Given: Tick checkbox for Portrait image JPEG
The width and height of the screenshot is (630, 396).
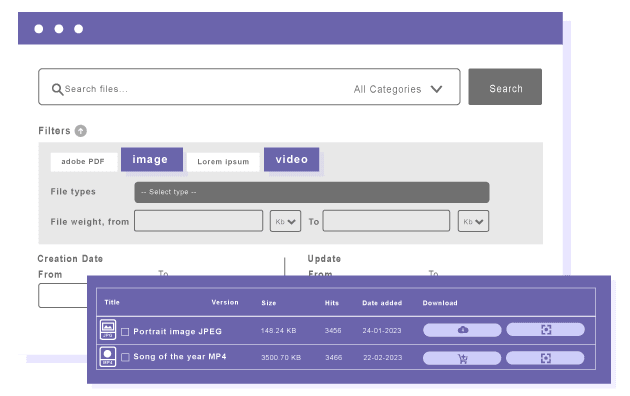Looking at the screenshot, I should [x=125, y=332].
